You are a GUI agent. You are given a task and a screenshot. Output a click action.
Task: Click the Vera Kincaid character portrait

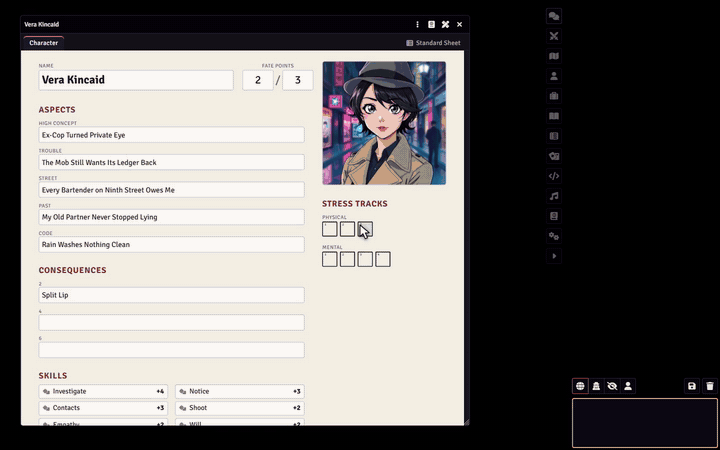pos(384,123)
